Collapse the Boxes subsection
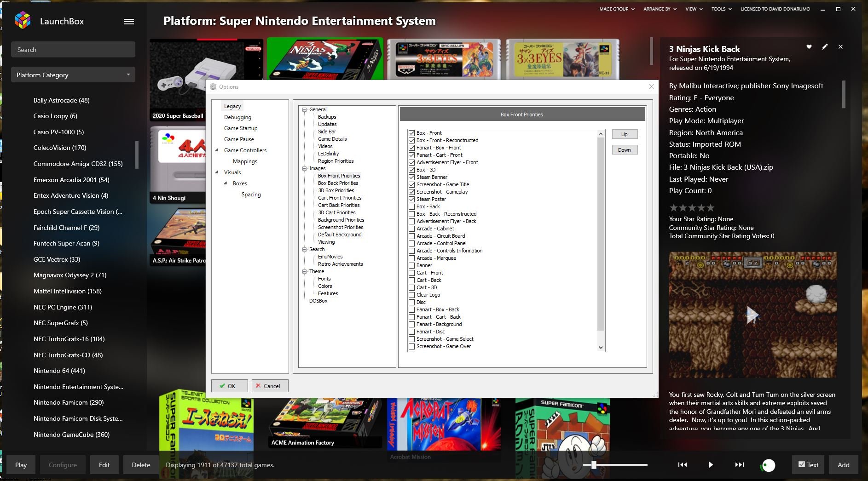Image resolution: width=868 pixels, height=481 pixels. tap(226, 183)
